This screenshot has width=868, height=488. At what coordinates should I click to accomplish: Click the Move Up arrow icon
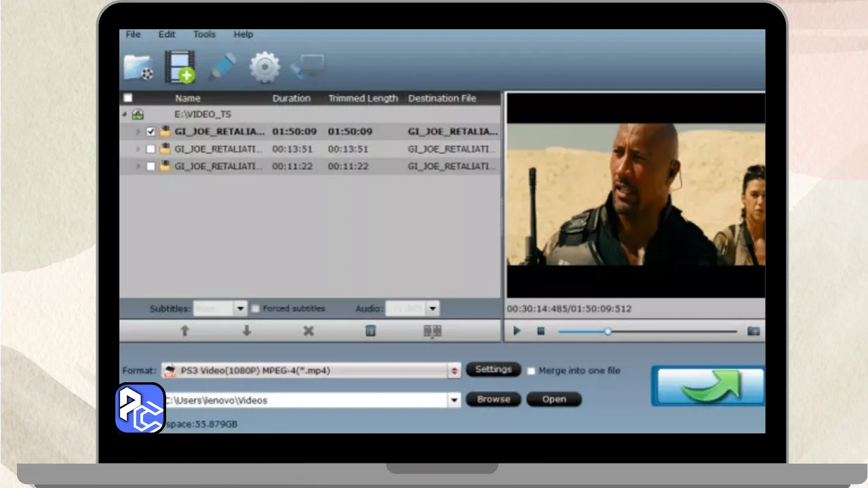point(184,331)
